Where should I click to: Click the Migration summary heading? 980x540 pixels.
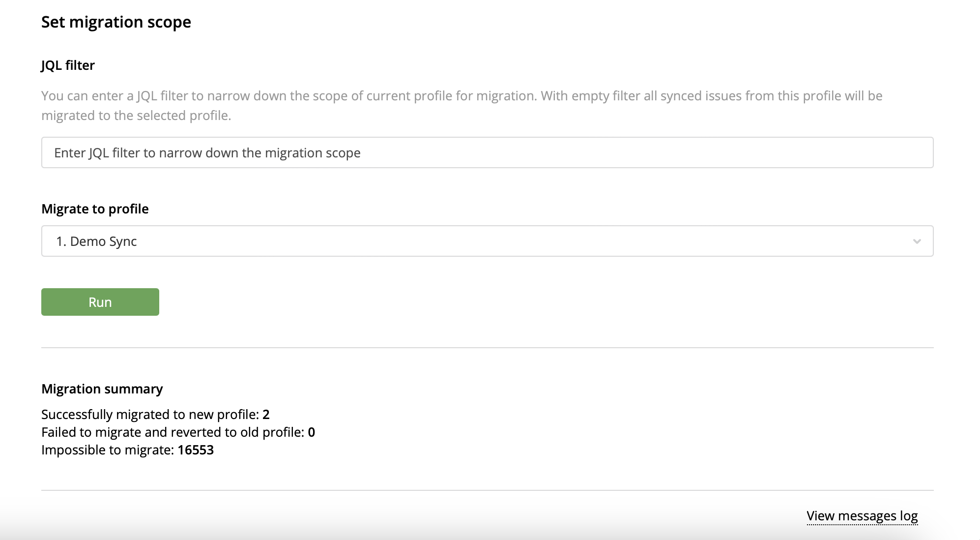pos(102,389)
